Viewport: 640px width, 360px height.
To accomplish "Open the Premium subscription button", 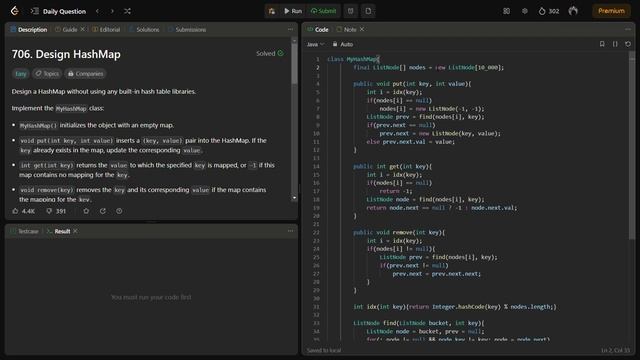I will tap(611, 11).
